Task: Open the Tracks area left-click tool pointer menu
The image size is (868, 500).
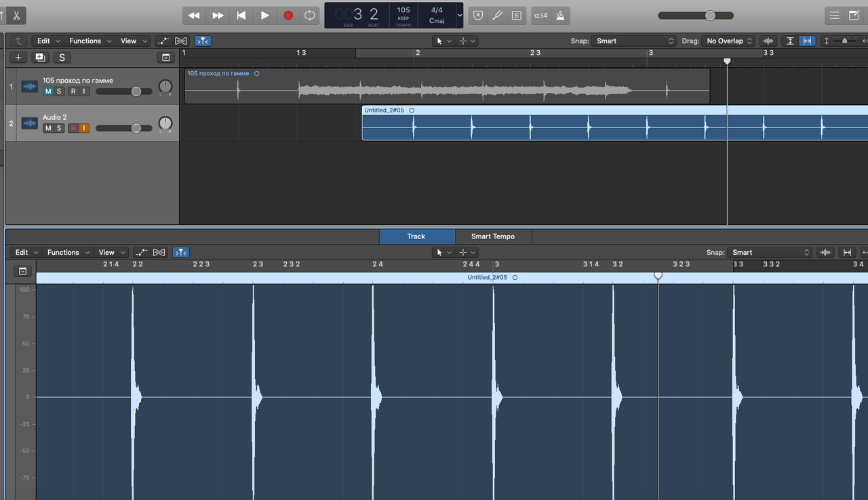Action: [443, 41]
